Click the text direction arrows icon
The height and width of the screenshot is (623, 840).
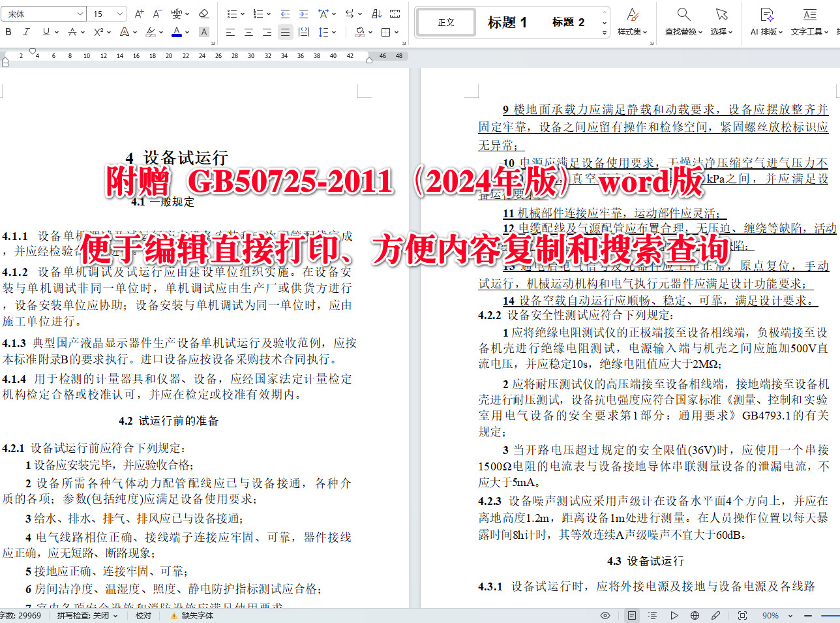click(350, 14)
